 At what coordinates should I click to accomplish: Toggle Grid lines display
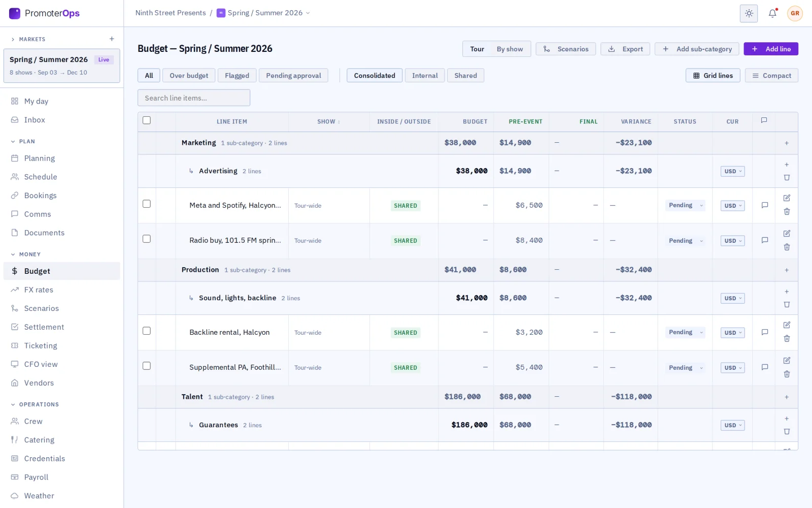[713, 75]
